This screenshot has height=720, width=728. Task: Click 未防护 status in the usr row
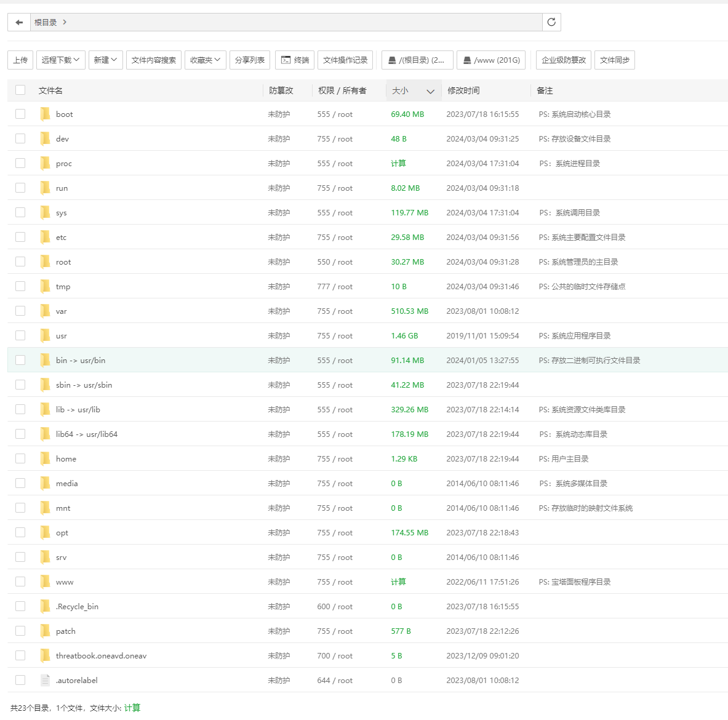pyautogui.click(x=279, y=335)
